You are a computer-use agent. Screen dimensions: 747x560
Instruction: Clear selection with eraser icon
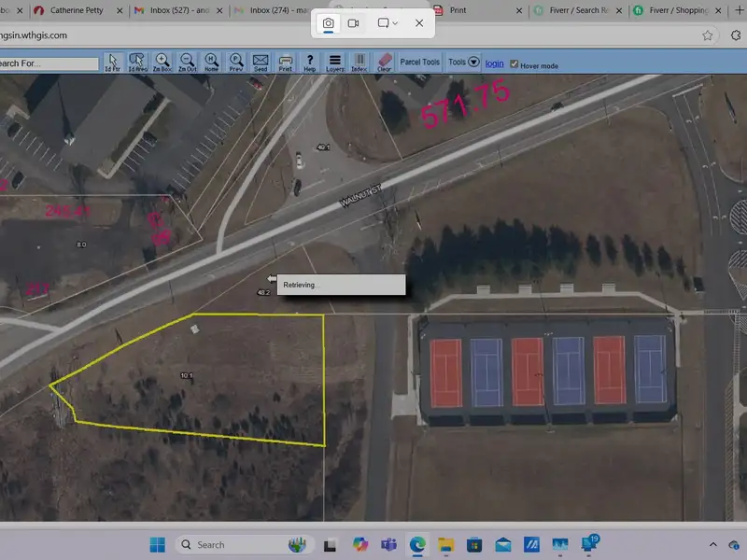pos(384,63)
